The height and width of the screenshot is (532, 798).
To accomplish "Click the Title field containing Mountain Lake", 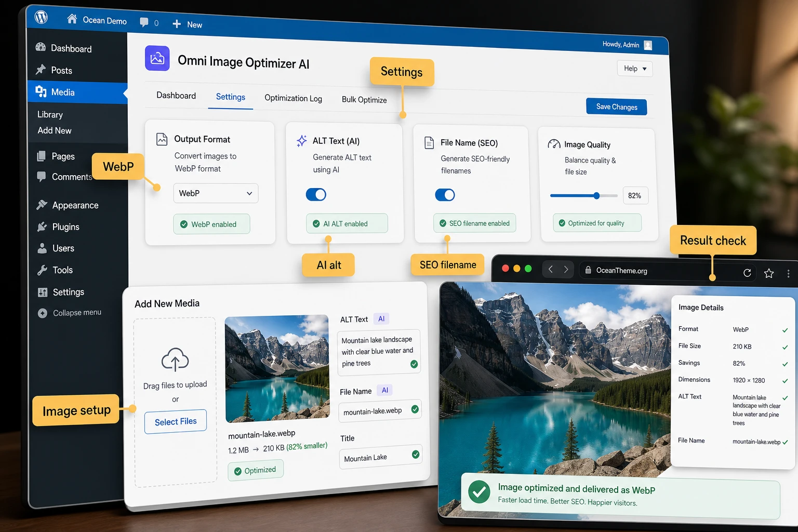I will [381, 457].
